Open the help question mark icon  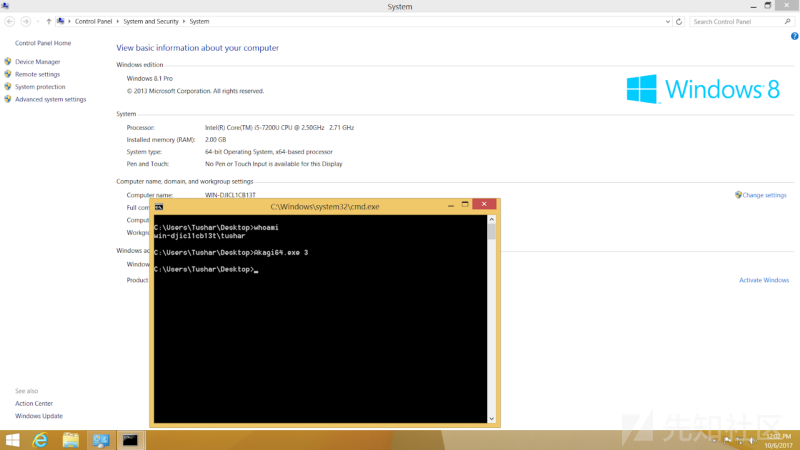(x=794, y=36)
